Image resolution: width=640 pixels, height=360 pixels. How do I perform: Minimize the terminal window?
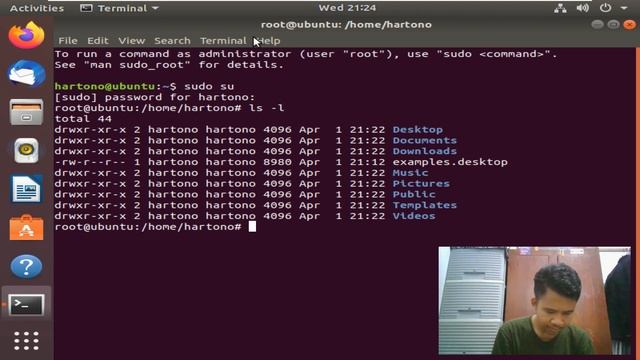coord(597,25)
